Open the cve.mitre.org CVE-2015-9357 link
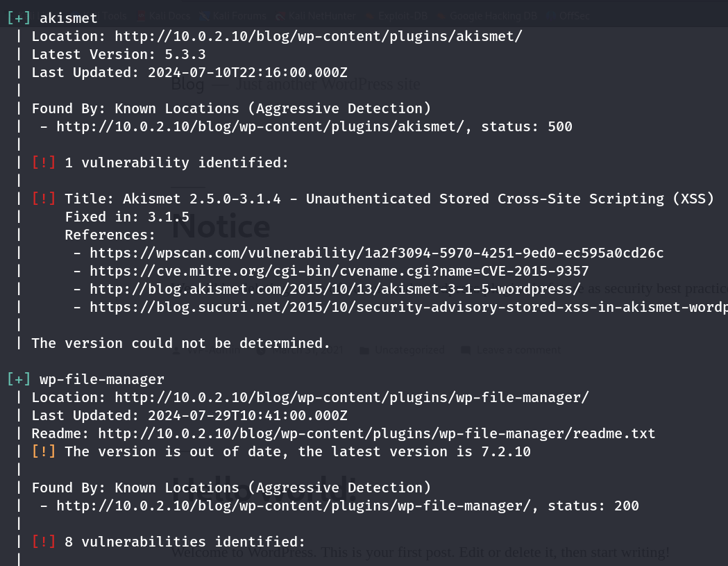This screenshot has height=566, width=728. [339, 271]
